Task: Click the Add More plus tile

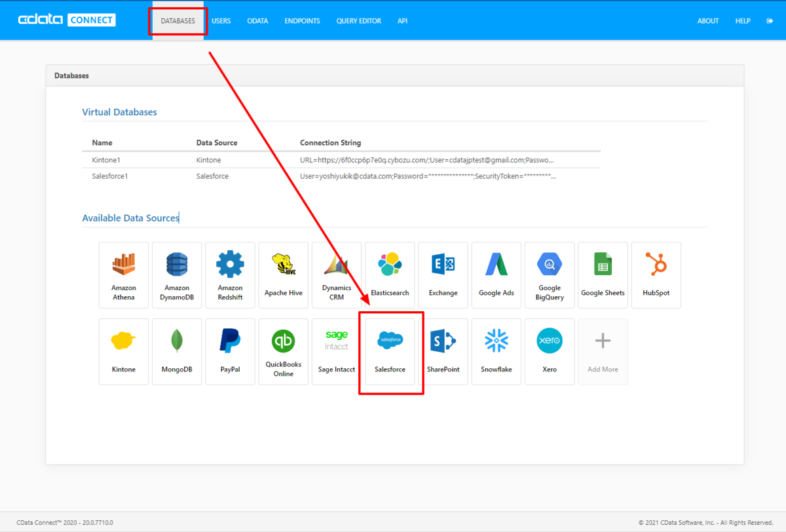Action: [603, 352]
